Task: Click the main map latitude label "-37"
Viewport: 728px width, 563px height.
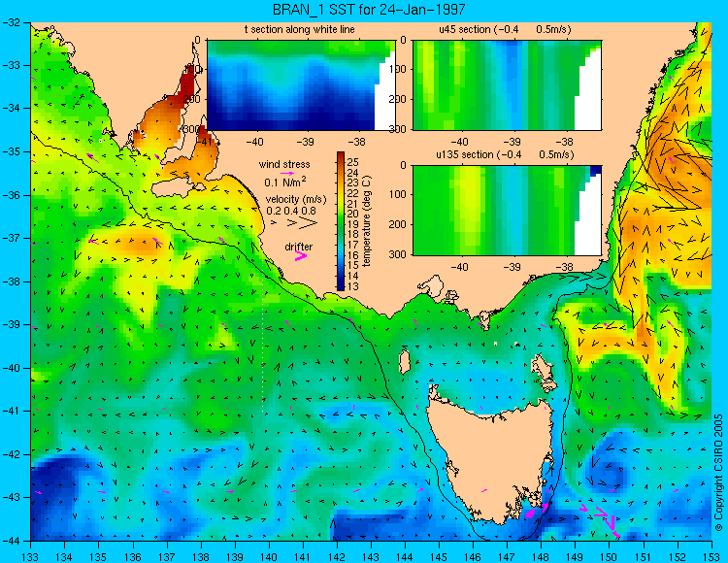Action: tap(12, 238)
